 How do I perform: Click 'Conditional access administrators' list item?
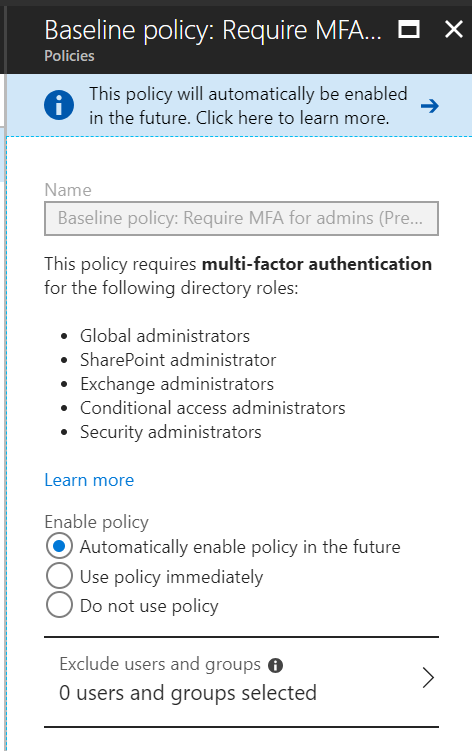coord(213,408)
